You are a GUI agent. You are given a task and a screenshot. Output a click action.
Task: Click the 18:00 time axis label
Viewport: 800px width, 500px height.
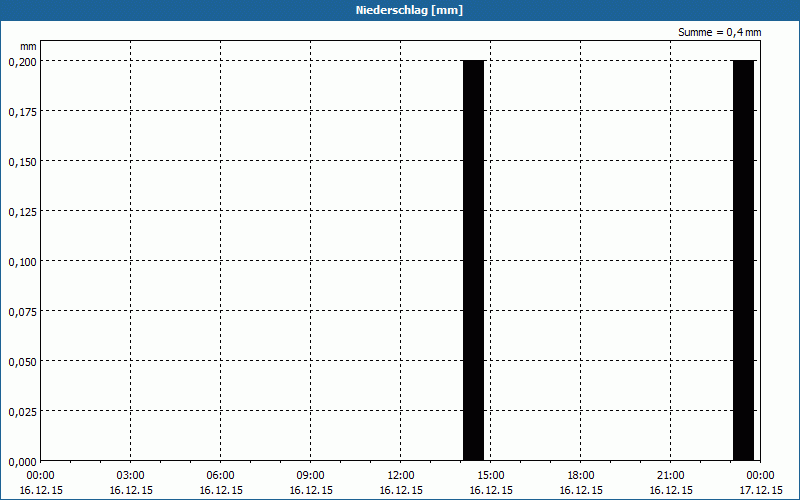point(581,475)
